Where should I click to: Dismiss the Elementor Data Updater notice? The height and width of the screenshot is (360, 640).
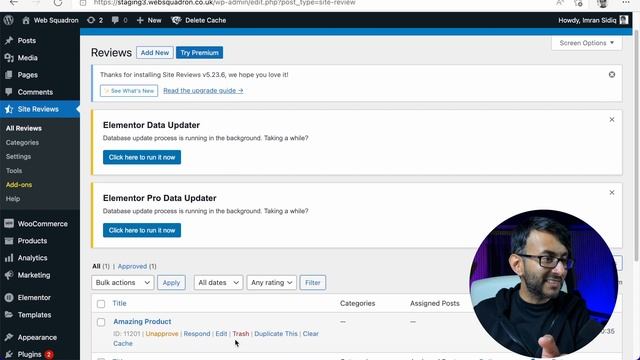(x=612, y=120)
